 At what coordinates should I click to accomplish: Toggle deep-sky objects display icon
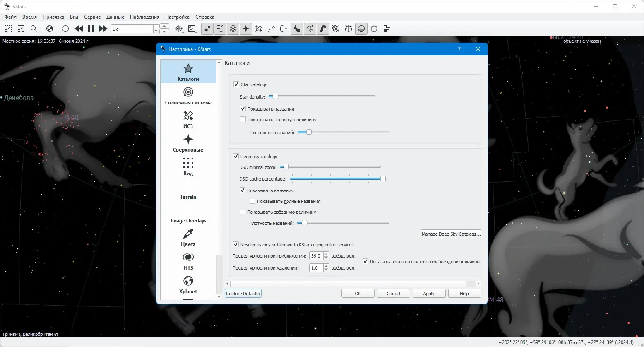coord(220,29)
